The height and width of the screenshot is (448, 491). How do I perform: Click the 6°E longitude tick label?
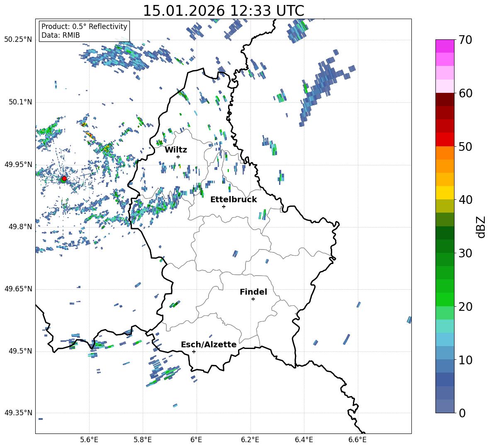click(x=196, y=440)
